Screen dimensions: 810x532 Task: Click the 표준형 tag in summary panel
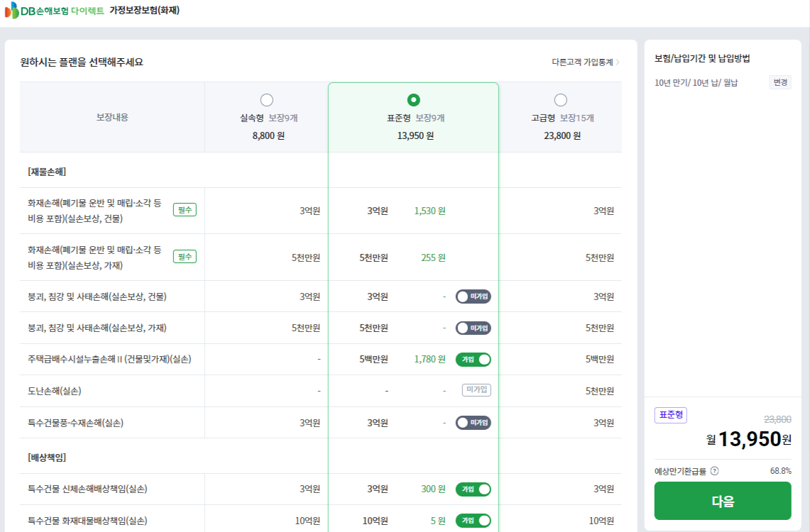pyautogui.click(x=671, y=415)
